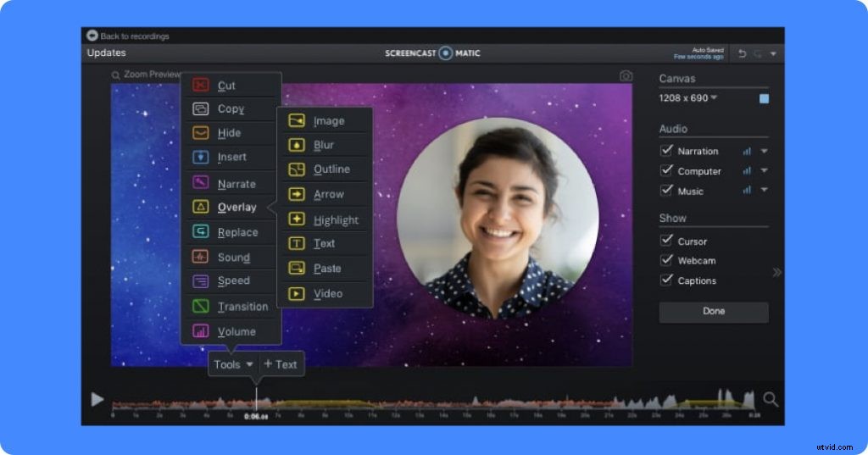Select Video in the Overlay submenu
The height and width of the screenshot is (455, 868).
[326, 293]
